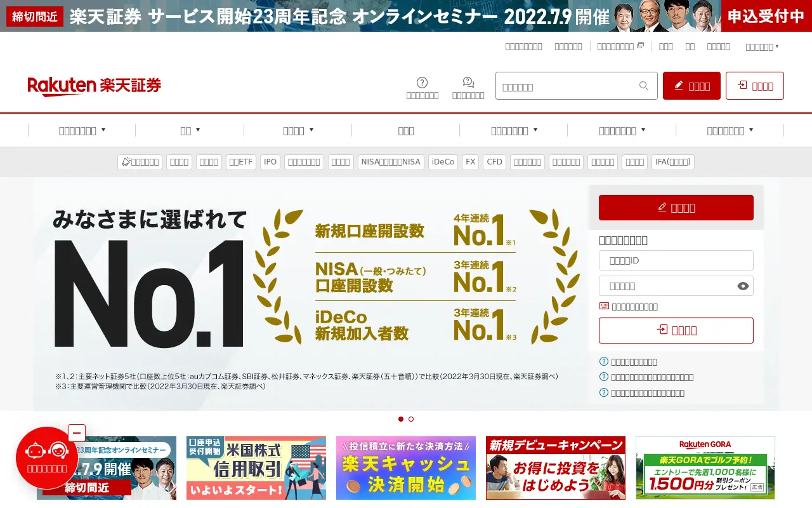Open the NISA category tag
The height and width of the screenshot is (508, 812).
coord(391,162)
